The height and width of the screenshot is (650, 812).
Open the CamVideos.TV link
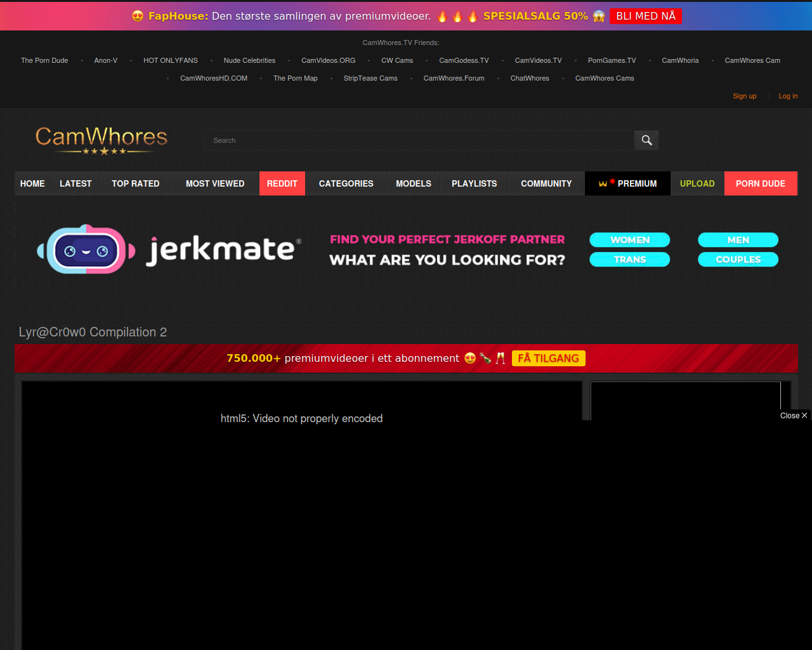539,60
